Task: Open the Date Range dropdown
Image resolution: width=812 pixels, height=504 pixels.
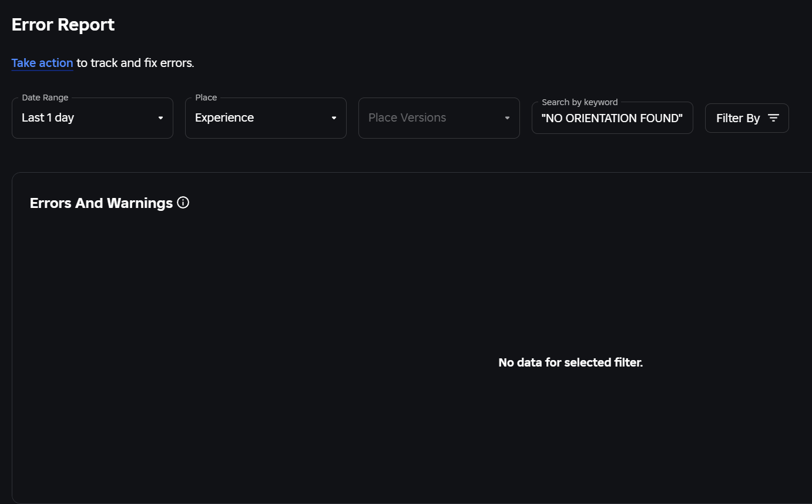Action: 92,118
